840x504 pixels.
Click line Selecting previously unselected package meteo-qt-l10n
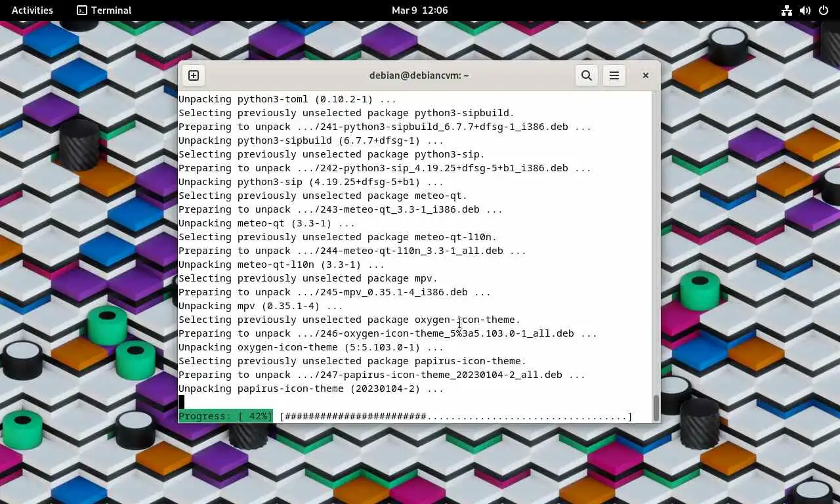(338, 237)
